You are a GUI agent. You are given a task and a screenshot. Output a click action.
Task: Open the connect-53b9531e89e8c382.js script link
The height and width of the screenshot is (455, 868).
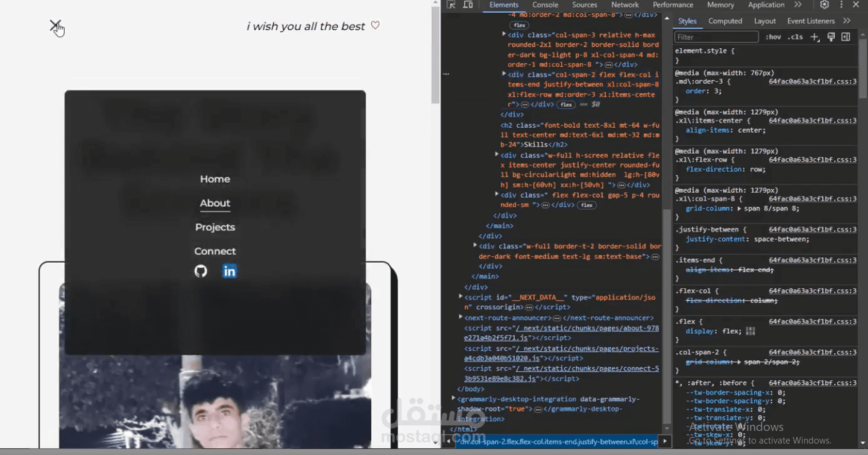562,373
